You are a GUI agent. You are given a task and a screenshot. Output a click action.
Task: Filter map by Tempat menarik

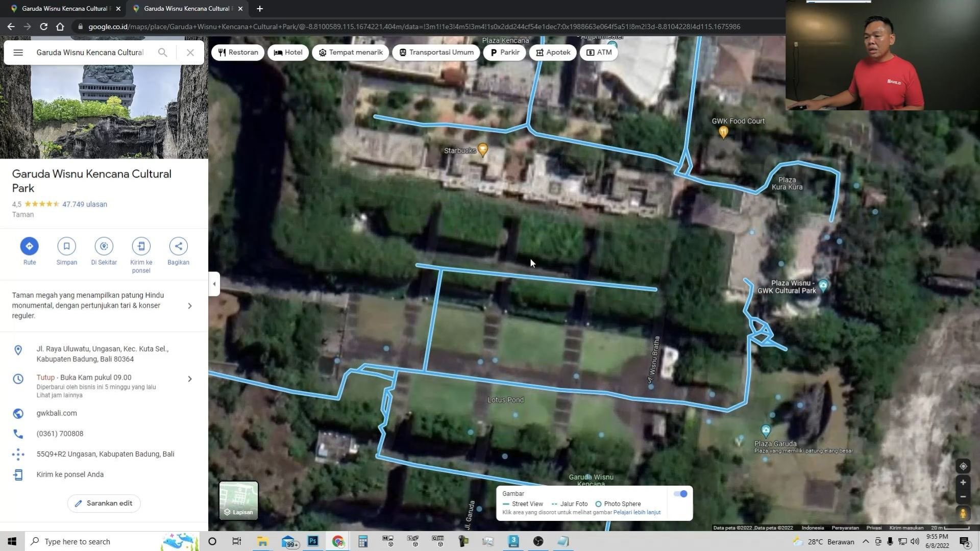coord(351,53)
